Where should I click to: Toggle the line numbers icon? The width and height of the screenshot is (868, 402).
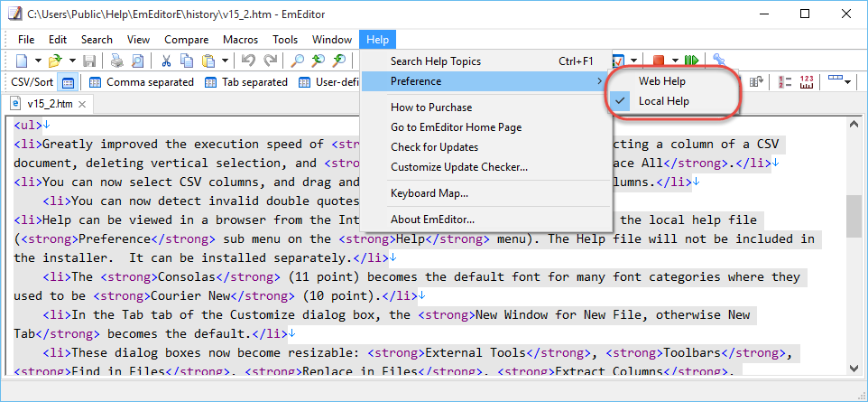point(784,82)
